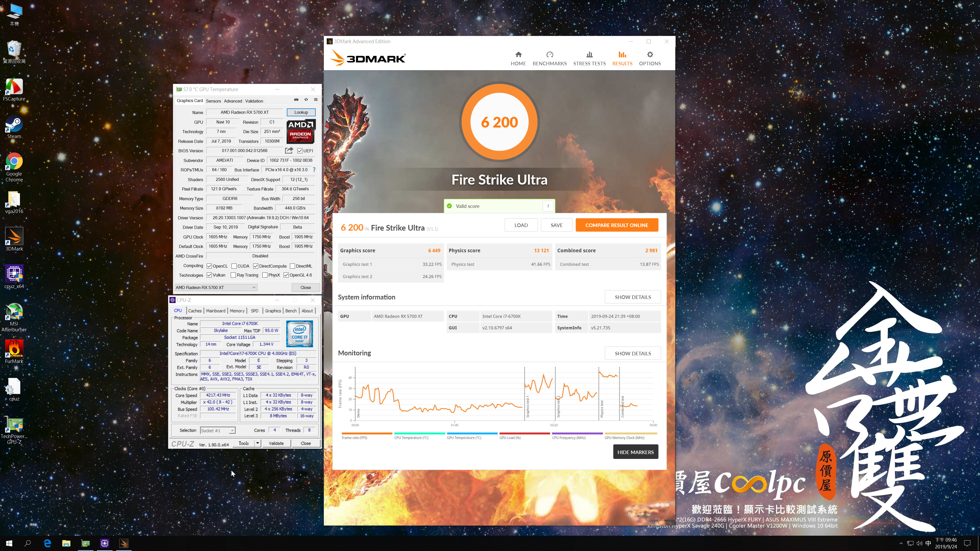Toggle the DirectML checkbox
The height and width of the screenshot is (551, 980).
(292, 266)
